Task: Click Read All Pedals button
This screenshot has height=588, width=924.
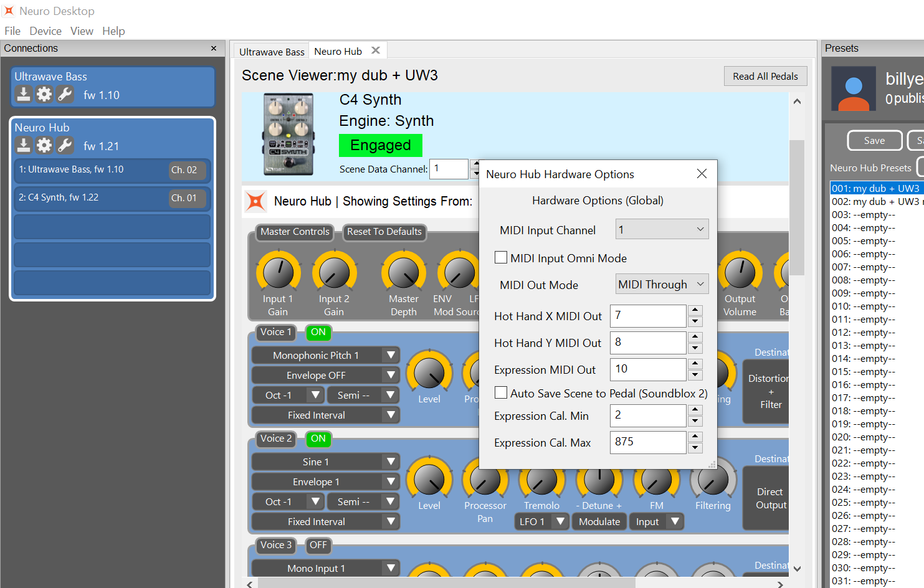Action: (765, 76)
